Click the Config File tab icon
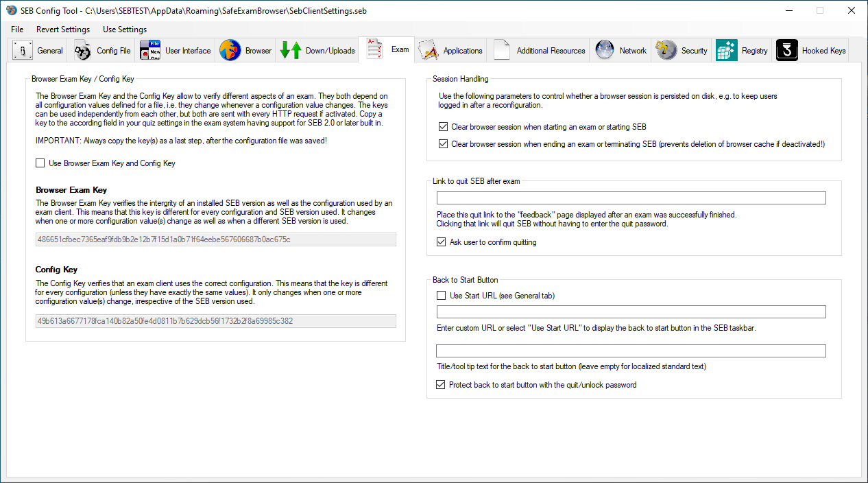Viewport: 868px width, 483px height. tap(83, 51)
